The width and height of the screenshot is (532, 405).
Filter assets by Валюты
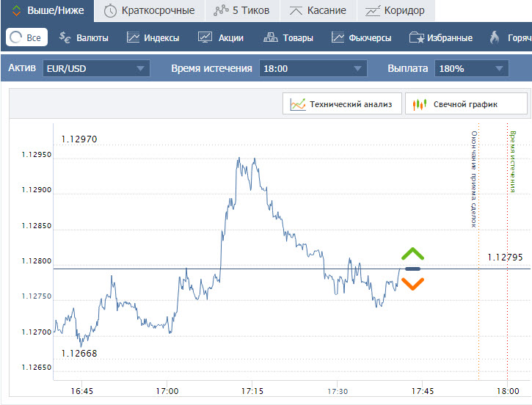point(84,37)
